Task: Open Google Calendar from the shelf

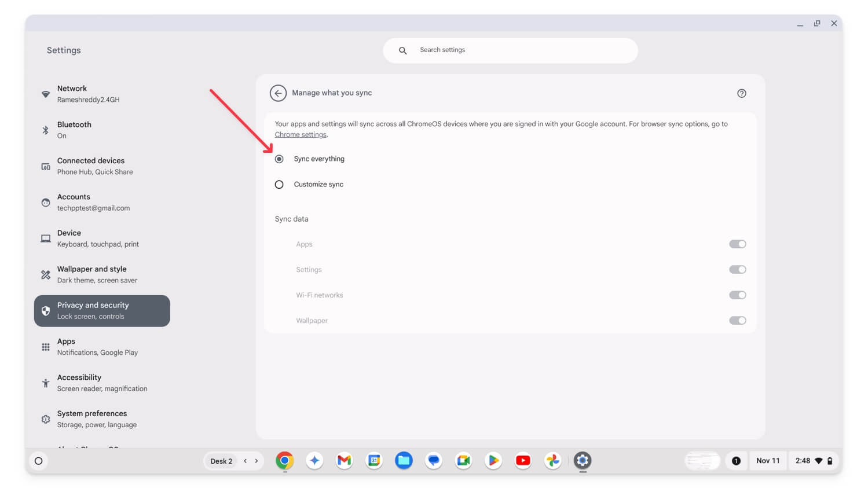Action: click(374, 461)
